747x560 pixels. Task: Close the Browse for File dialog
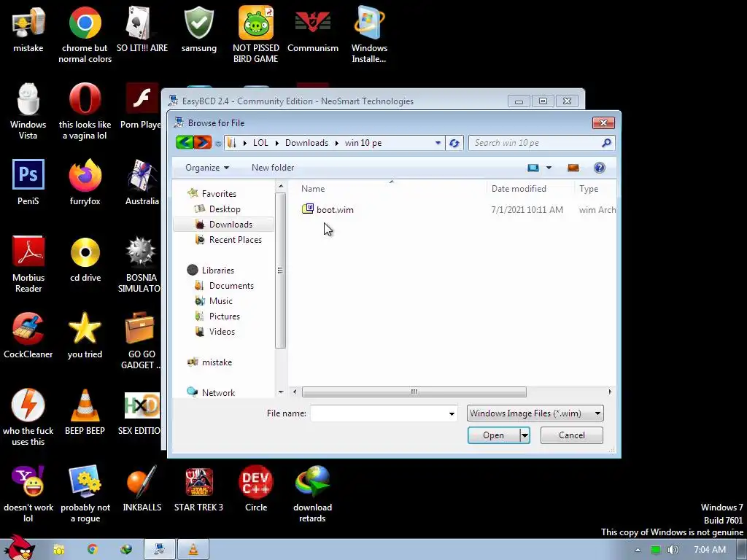603,122
